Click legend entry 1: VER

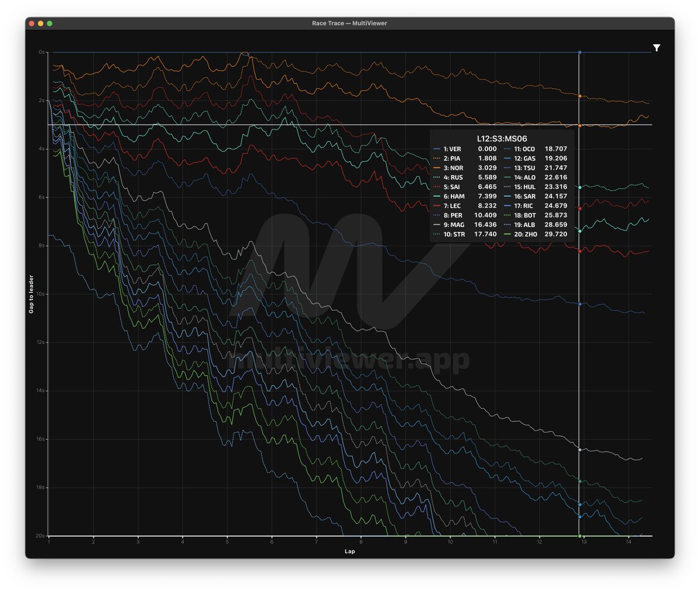click(x=452, y=149)
